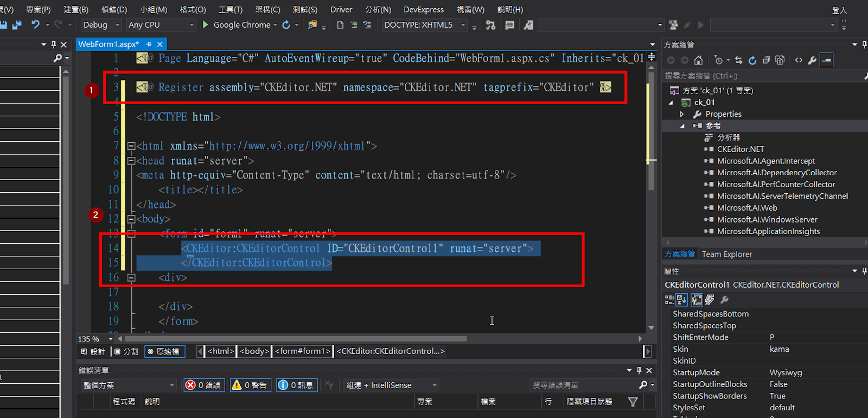Toggle the 0 訊息 messages filter

coord(297,385)
